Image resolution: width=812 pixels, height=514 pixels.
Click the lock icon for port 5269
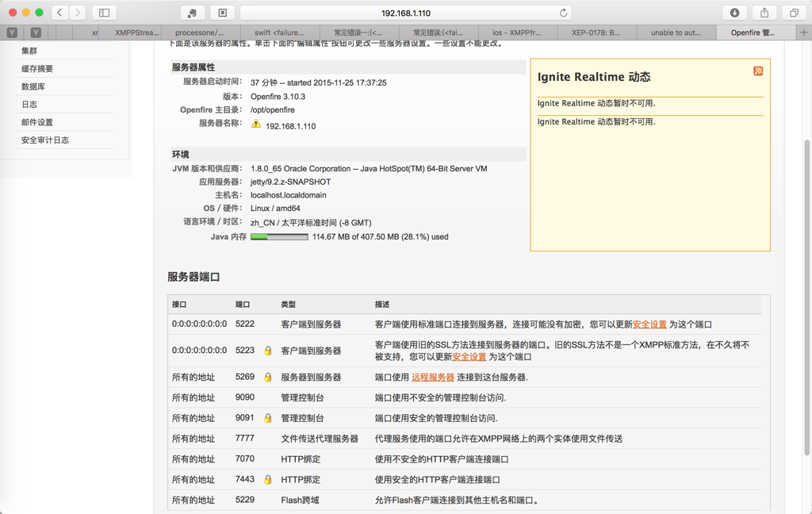[268, 378]
